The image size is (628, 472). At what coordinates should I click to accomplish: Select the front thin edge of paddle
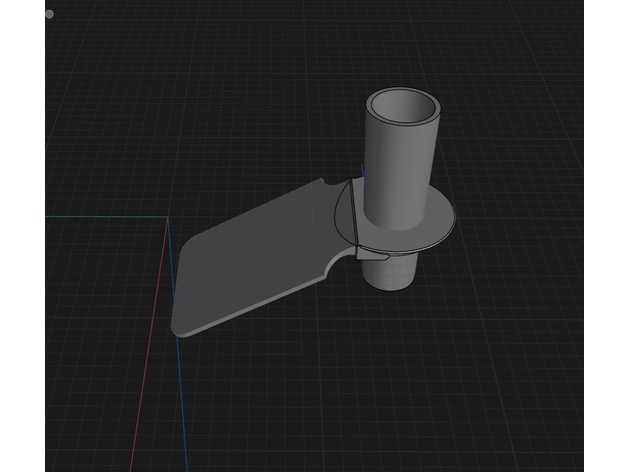[x=250, y=310]
